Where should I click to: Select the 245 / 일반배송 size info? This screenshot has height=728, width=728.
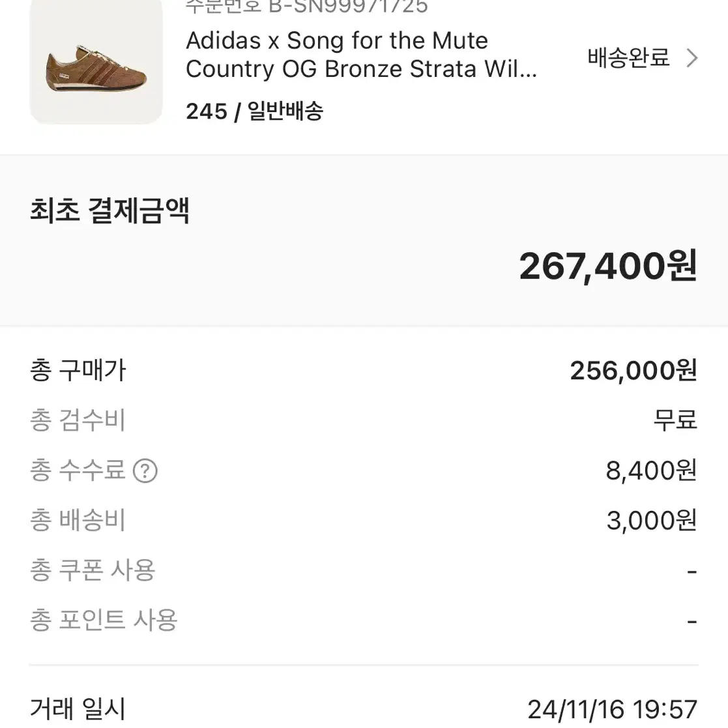click(x=254, y=111)
